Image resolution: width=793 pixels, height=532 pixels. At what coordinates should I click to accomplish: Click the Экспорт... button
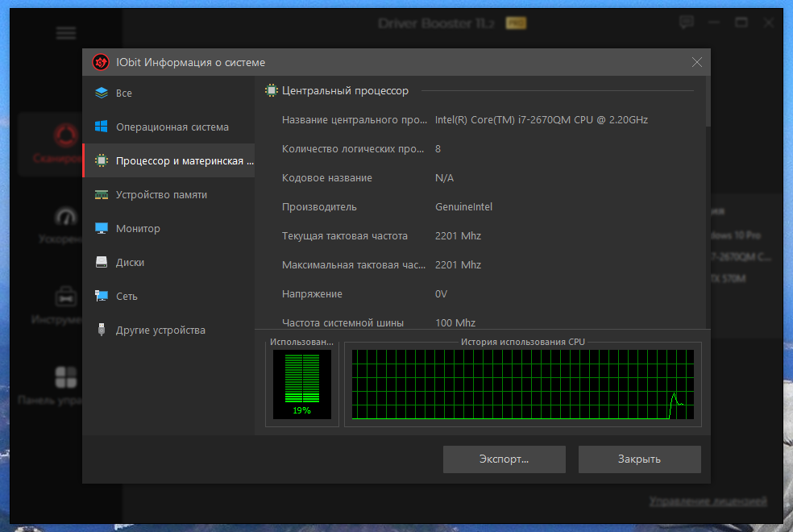(504, 459)
